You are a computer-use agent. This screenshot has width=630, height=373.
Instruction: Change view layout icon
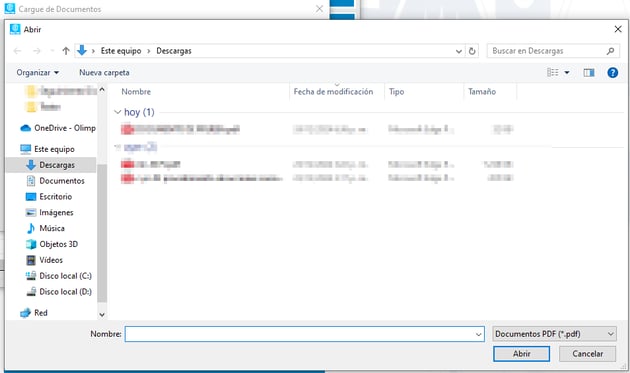552,72
